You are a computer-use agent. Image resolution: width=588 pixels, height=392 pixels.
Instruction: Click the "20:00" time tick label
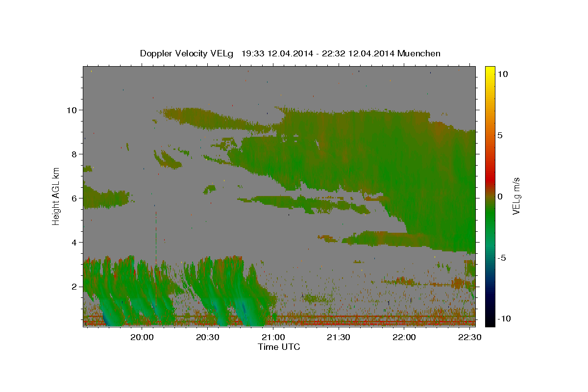click(142, 338)
